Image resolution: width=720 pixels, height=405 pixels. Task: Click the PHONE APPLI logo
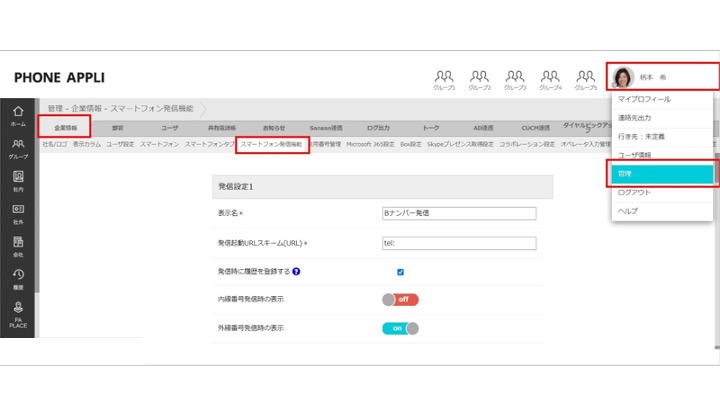[x=59, y=78]
